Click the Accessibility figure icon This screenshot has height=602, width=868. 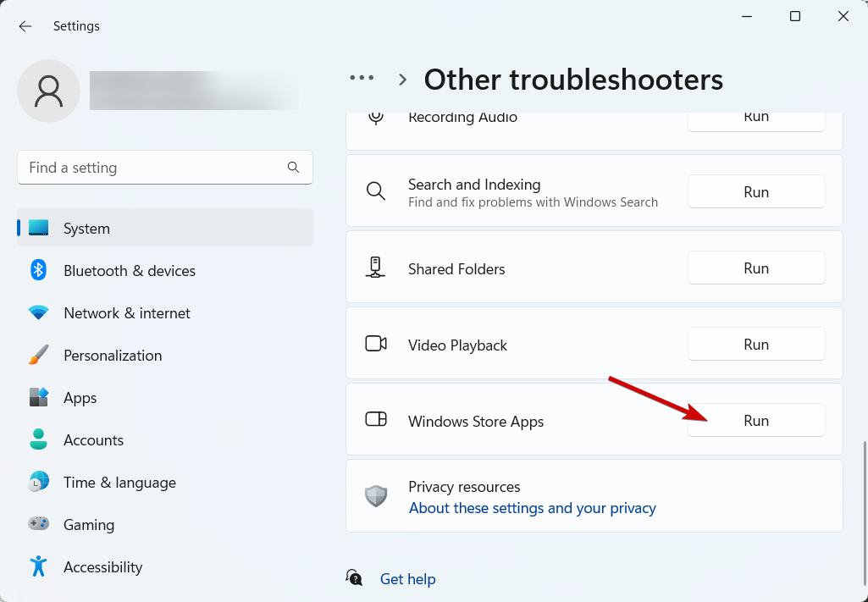(x=38, y=566)
